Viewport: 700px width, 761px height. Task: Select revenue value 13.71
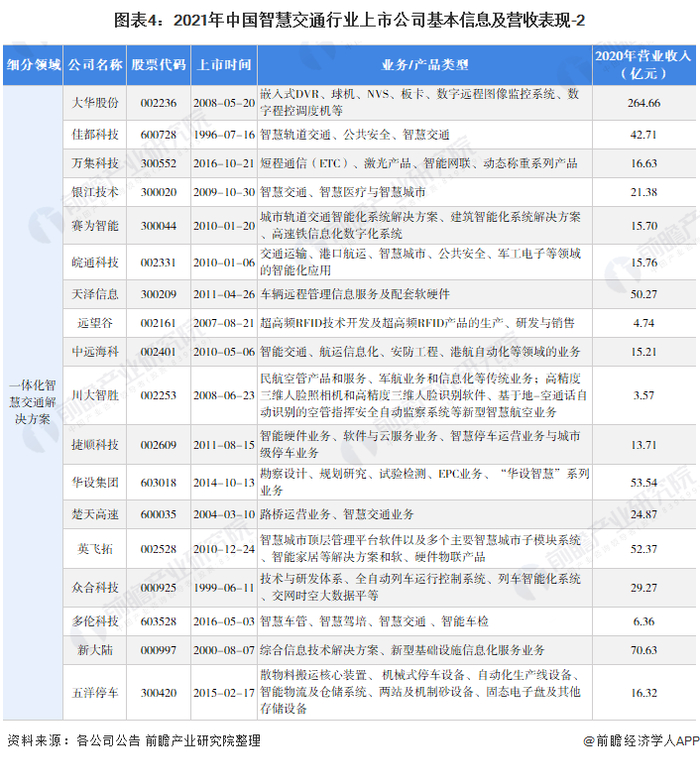[644, 445]
